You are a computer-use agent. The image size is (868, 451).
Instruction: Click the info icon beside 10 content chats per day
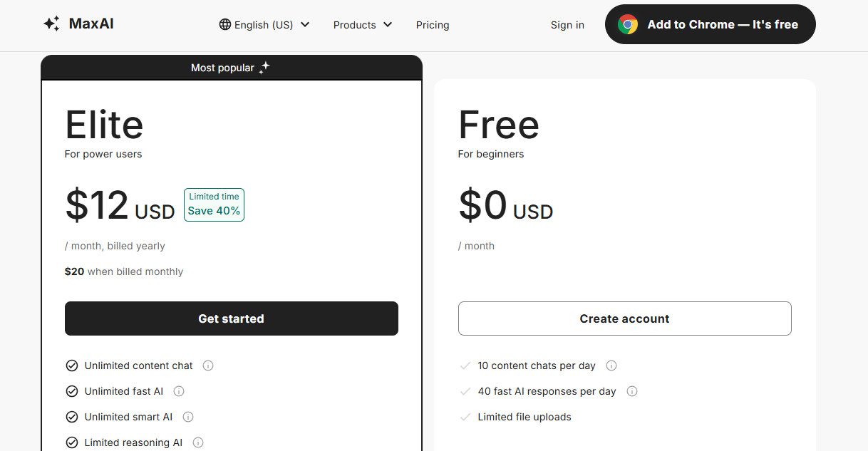pyautogui.click(x=611, y=365)
